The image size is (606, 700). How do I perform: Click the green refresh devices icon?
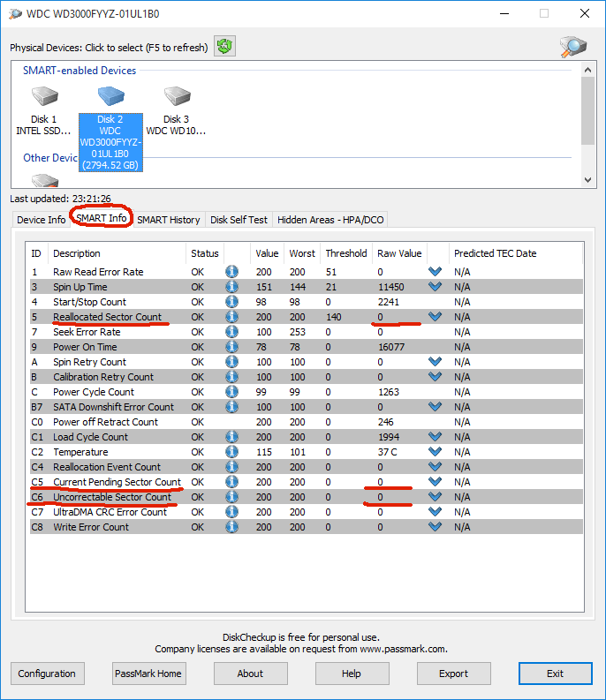click(224, 47)
